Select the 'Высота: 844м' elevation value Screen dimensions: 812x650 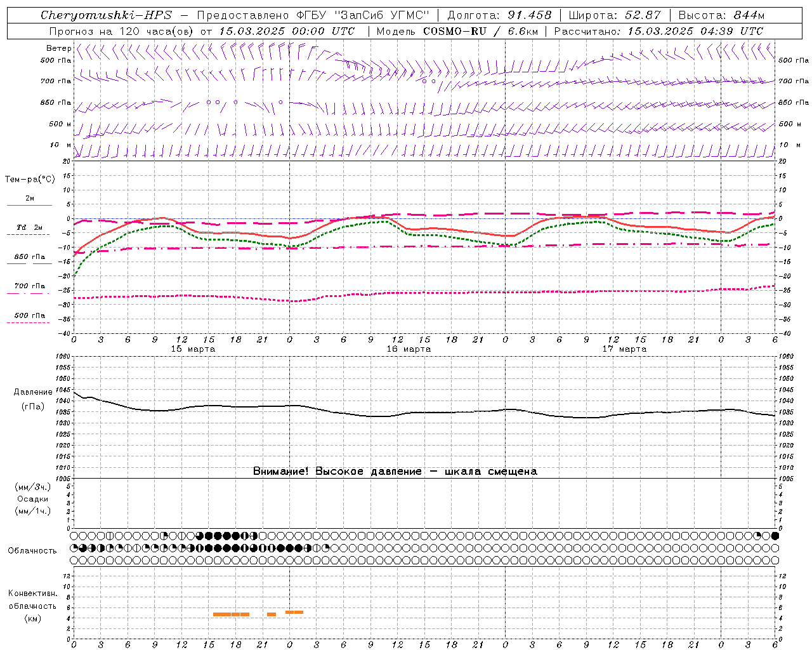721,15
